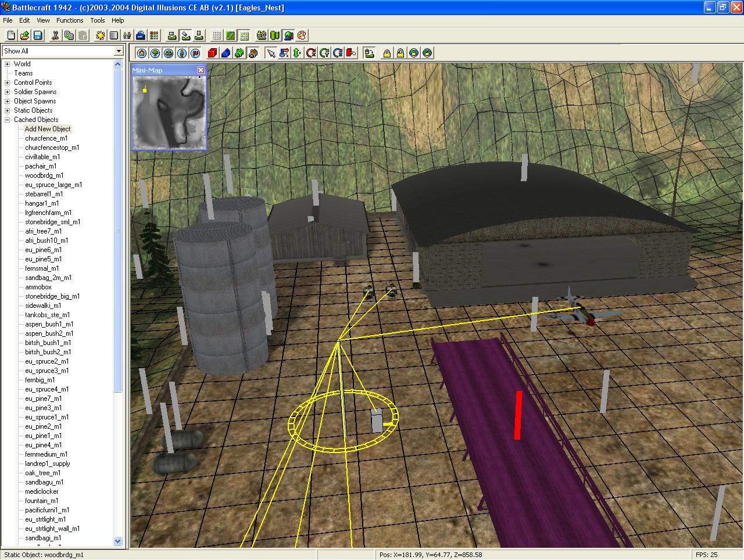Click the Mini-Map terrain thumbnail
744x560 pixels.
pos(169,112)
